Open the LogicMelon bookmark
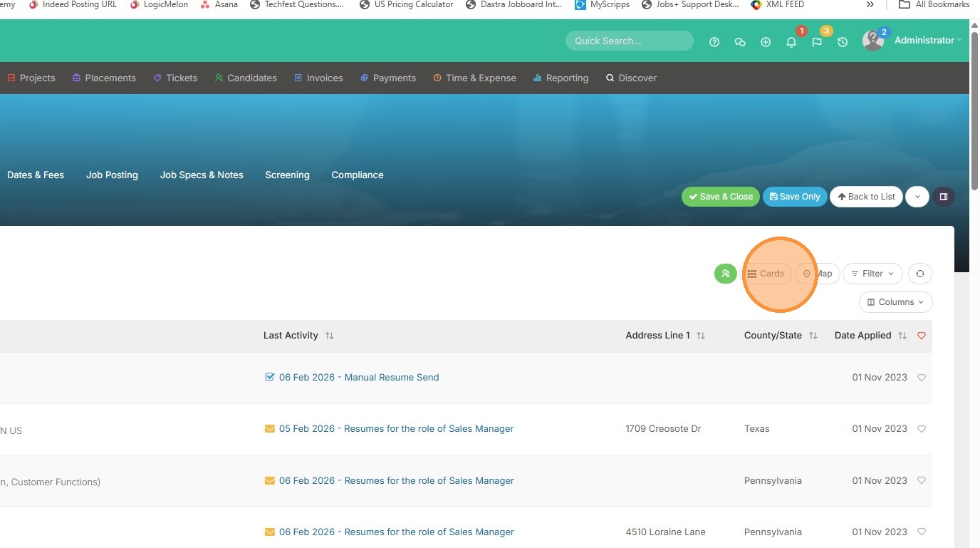Image resolution: width=980 pixels, height=548 pixels. (x=159, y=4)
